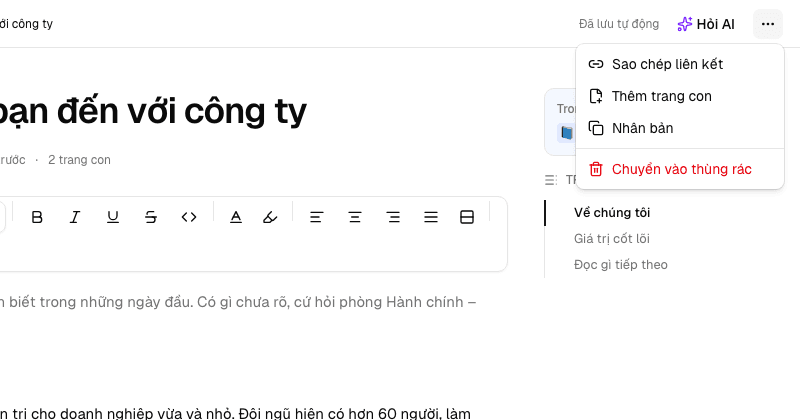Image resolution: width=800 pixels, height=420 pixels.
Task: Jump to Về chúng tôi section
Action: [612, 213]
